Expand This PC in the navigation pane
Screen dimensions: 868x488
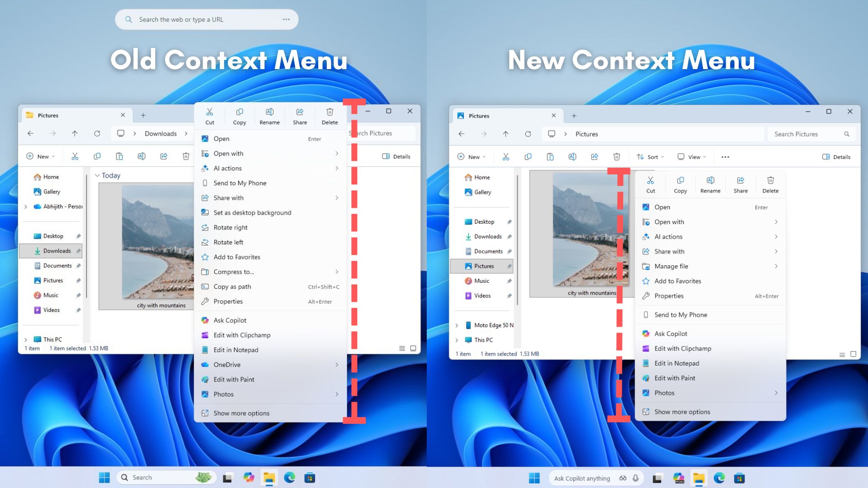(x=457, y=340)
